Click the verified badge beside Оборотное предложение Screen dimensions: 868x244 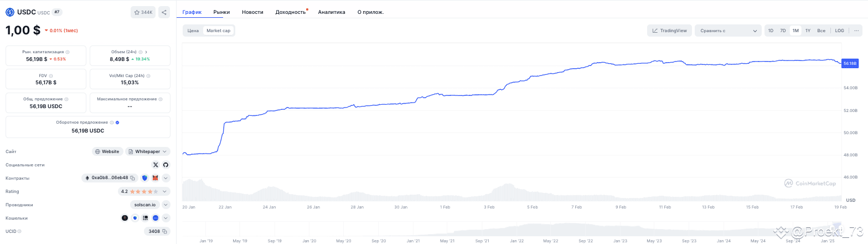tap(117, 123)
